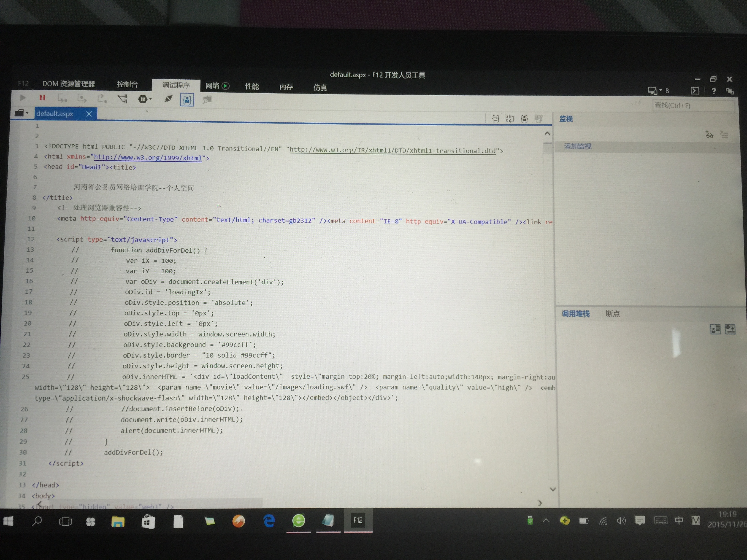The height and width of the screenshot is (560, 747).
Task: Click the Step Over debugger icon
Action: [82, 99]
